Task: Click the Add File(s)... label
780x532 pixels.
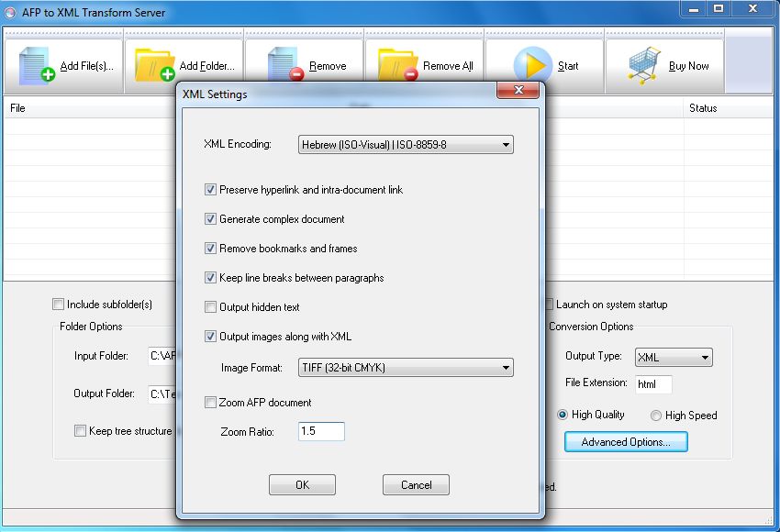Action: pos(86,66)
